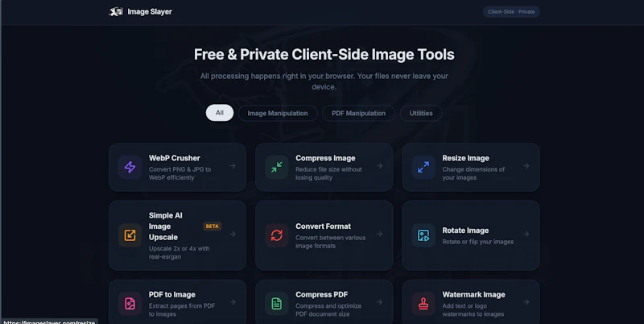Viewport: 644px width, 324px height.
Task: Click 'Compress and optimize PDF document size' text
Action: 328,310
